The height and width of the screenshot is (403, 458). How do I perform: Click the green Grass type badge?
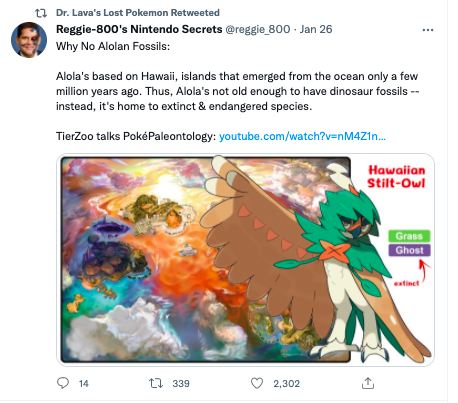click(409, 236)
